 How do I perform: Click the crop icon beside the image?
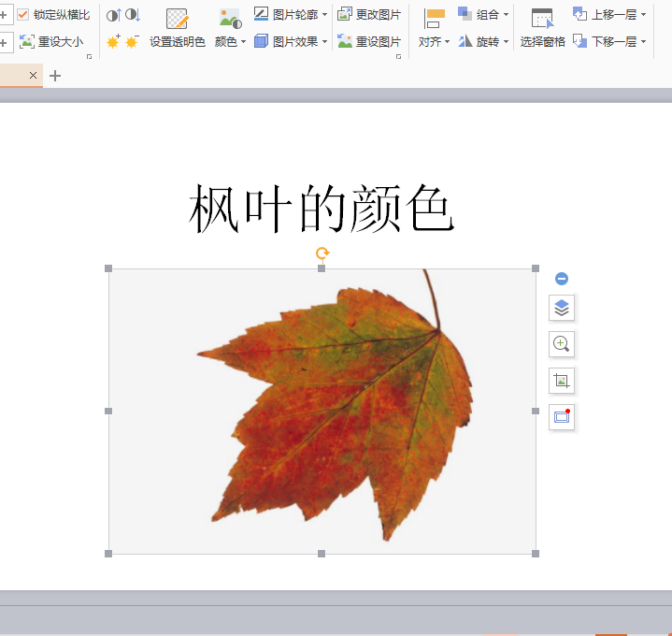(562, 381)
